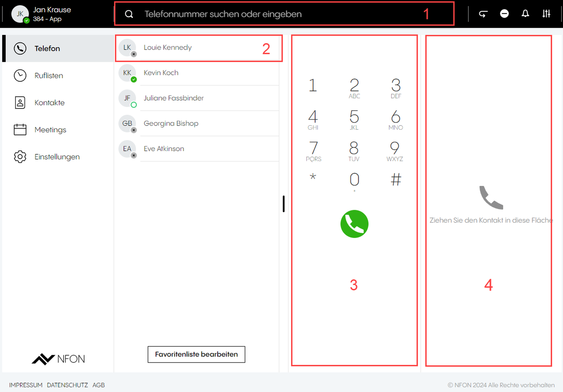Click the JK profile avatar
This screenshot has height=392, width=563.
[x=20, y=14]
